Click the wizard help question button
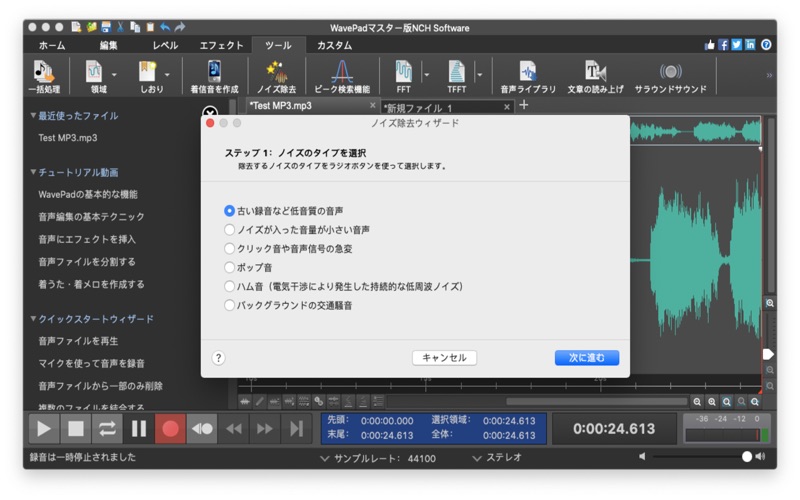The image size is (800, 500). [x=218, y=358]
